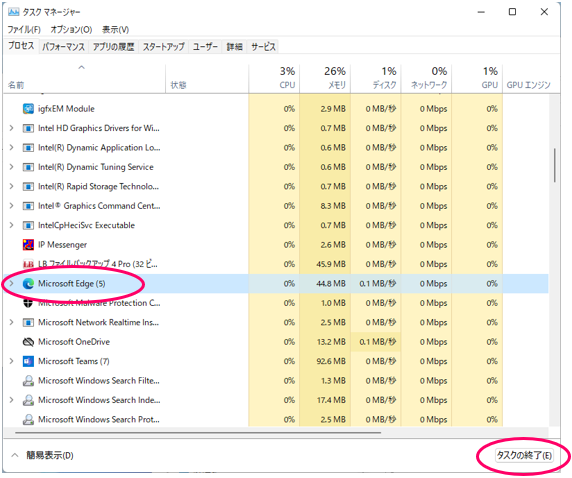The height and width of the screenshot is (478, 572).
Task: Expand the Intel(R) Rapid Storage Technology group
Action: pyautogui.click(x=11, y=186)
